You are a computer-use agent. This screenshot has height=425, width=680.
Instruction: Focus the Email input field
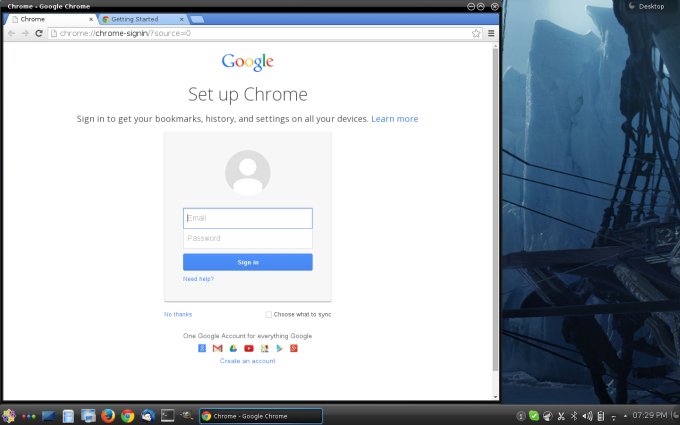[x=248, y=218]
